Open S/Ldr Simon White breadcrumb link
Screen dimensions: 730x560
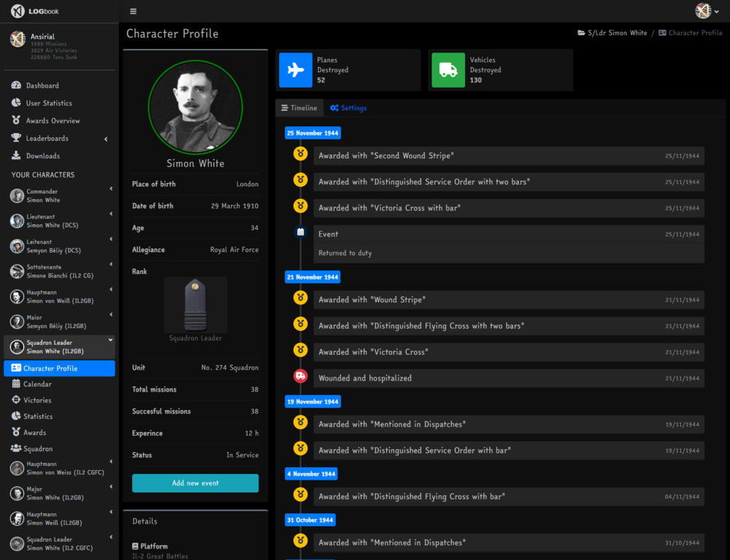pyautogui.click(x=612, y=33)
